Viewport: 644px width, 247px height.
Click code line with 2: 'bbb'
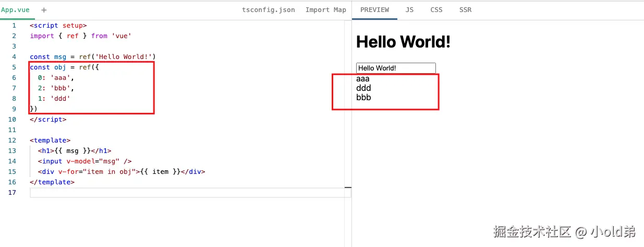(56, 88)
